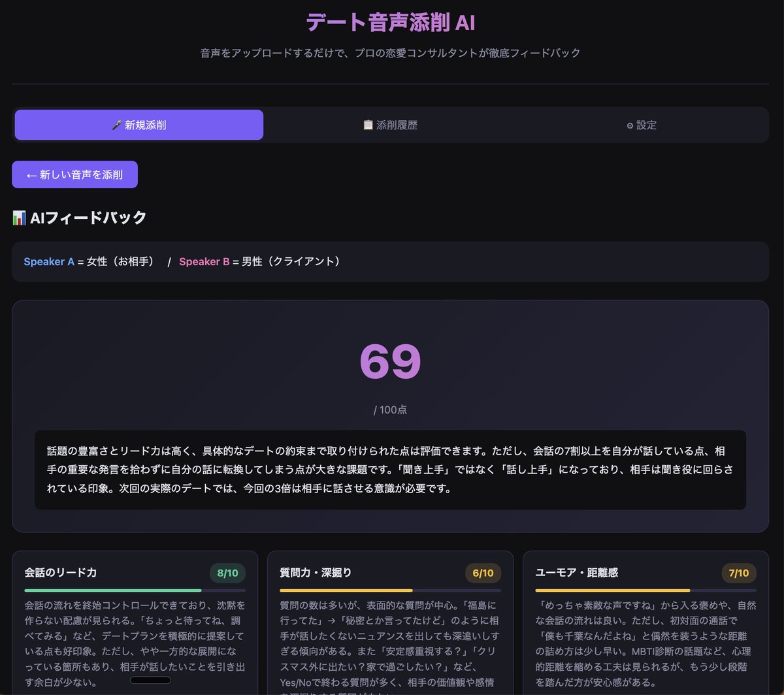This screenshot has width=784, height=695.
Task: Click the / 100点 label
Action: 390,410
